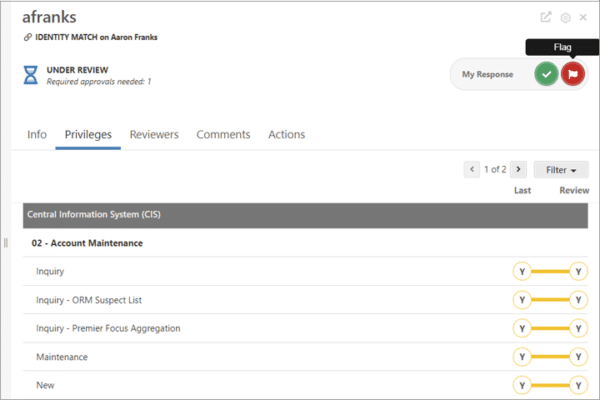This screenshot has width=600, height=400.
Task: Open account in new window icon
Action: point(545,17)
